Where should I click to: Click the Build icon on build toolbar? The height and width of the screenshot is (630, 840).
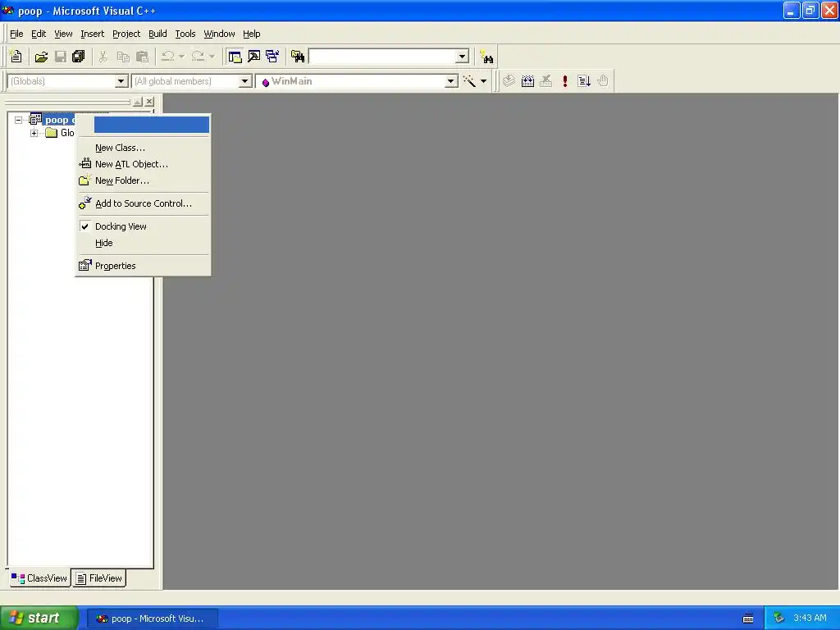pos(527,81)
